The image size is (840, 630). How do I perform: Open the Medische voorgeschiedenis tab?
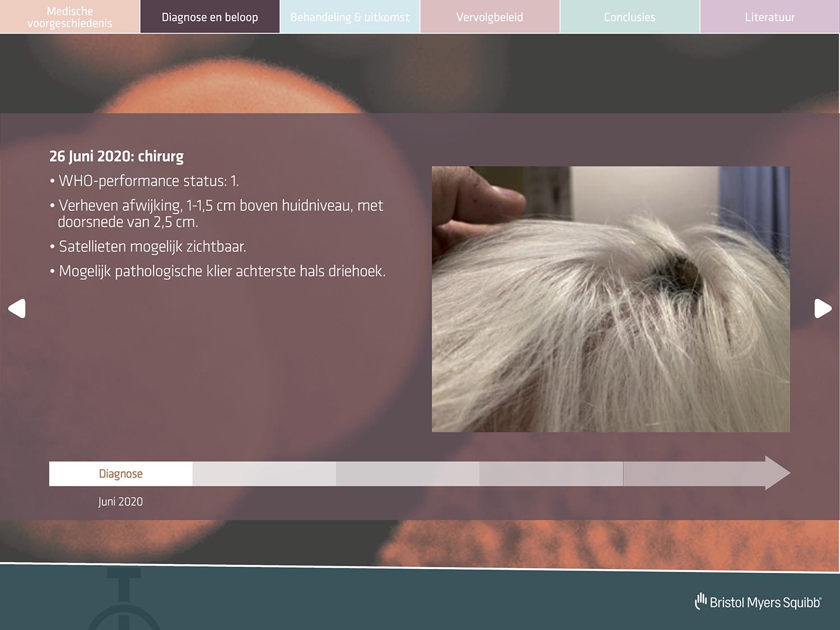(70, 17)
